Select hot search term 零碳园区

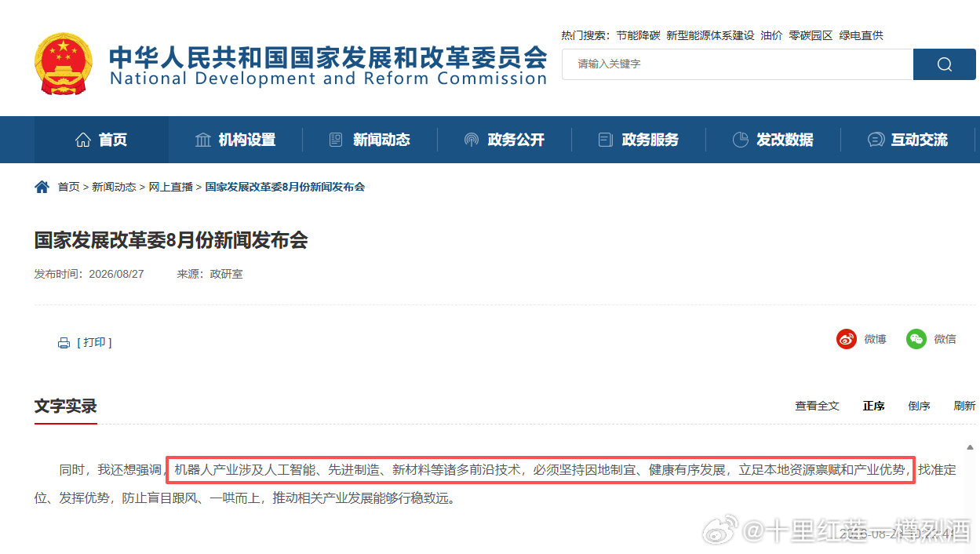(811, 35)
